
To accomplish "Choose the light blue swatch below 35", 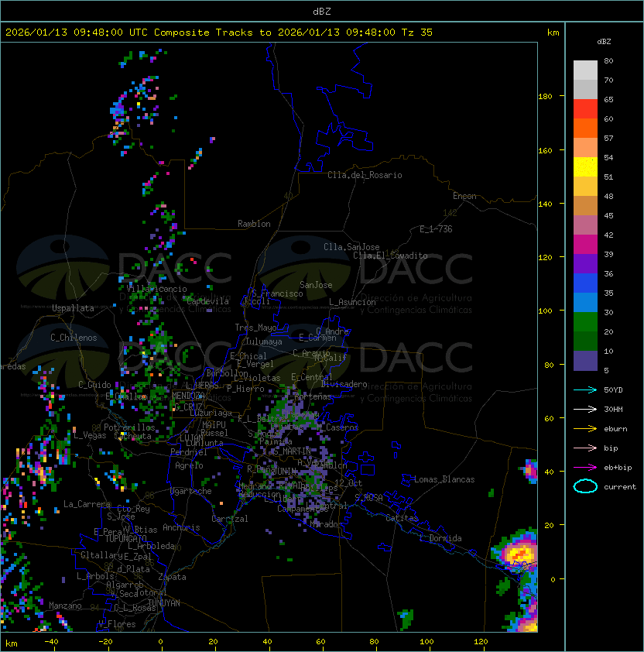I will [585, 302].
